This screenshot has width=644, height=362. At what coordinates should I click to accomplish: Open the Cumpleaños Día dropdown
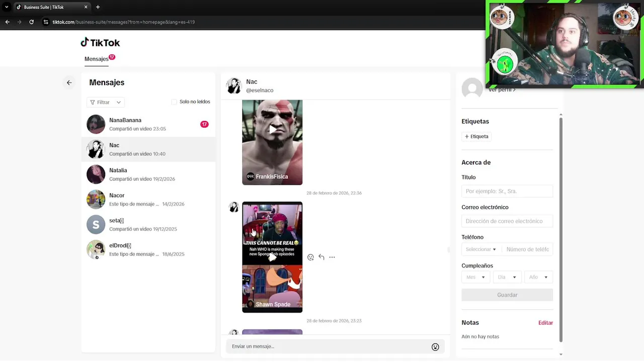click(507, 277)
